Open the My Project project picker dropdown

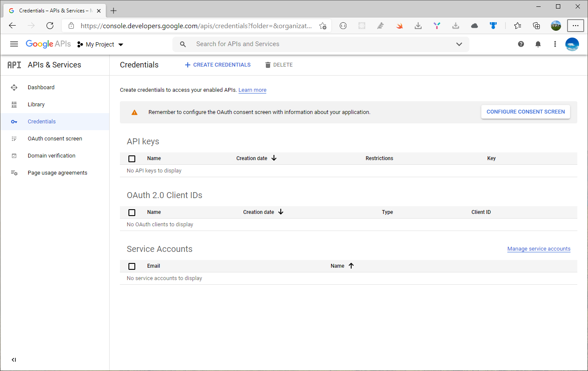tap(100, 44)
